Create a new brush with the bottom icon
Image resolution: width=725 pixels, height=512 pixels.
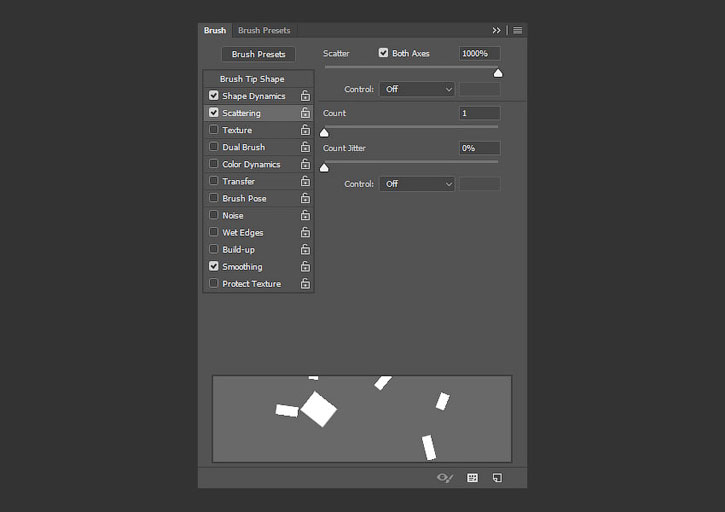pos(497,478)
